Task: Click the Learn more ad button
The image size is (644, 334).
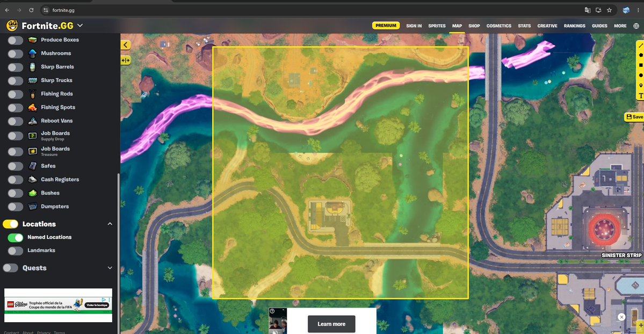Action: pos(331,324)
